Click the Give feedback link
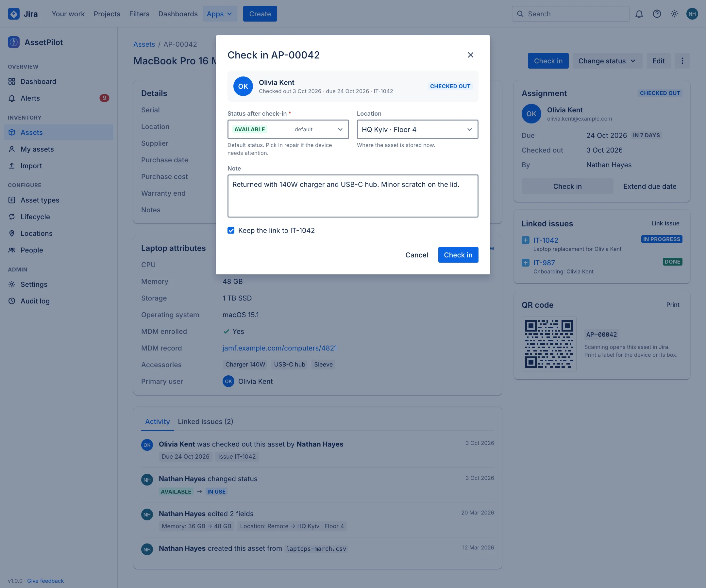The image size is (706, 588). tap(45, 581)
